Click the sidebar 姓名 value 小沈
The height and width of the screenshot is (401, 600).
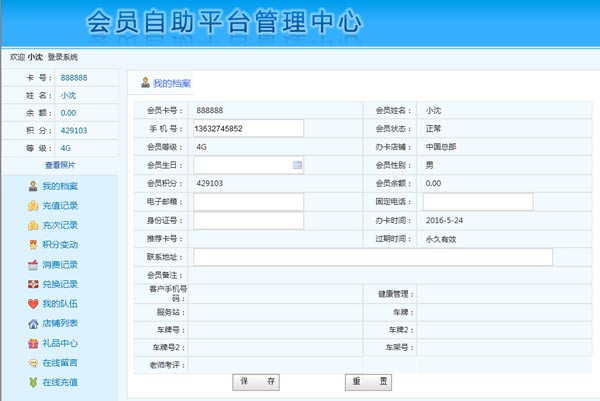[68, 95]
